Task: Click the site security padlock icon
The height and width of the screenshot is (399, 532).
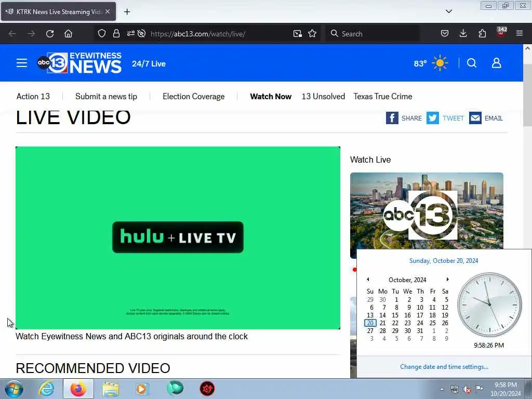Action: click(x=116, y=33)
